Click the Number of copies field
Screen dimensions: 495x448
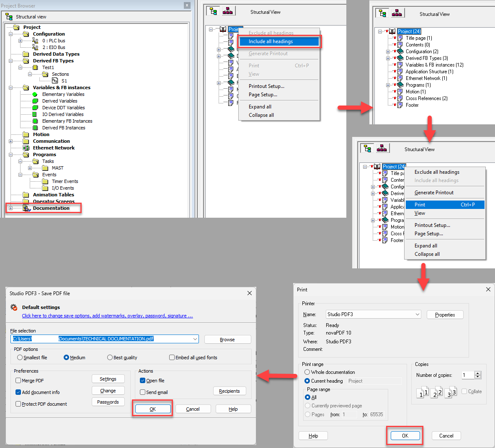[x=468, y=375]
